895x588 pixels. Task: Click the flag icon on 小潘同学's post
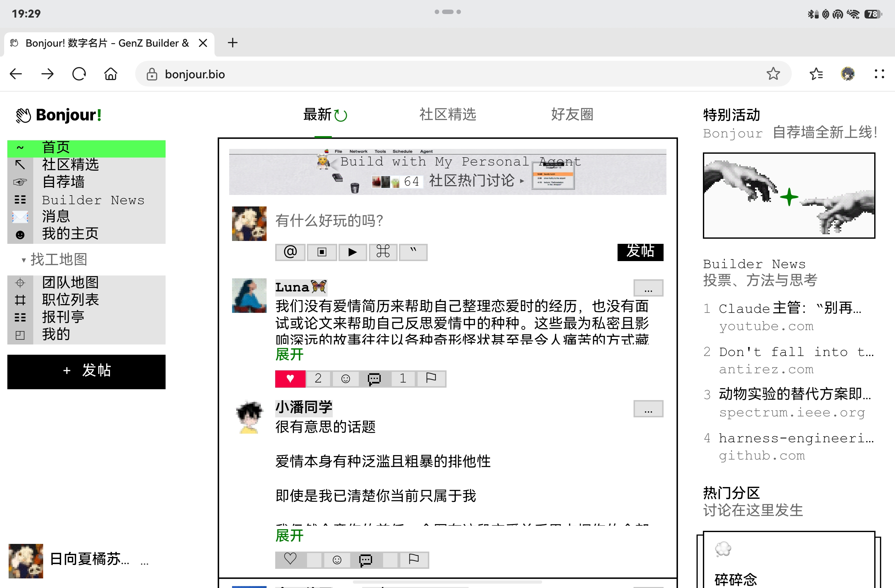point(414,560)
